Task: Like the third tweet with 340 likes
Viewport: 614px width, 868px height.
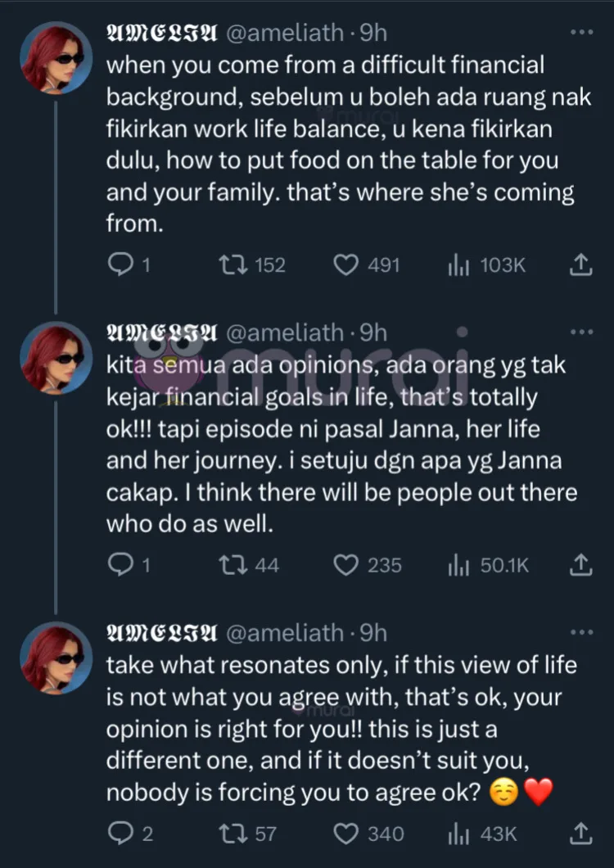Action: tap(348, 834)
